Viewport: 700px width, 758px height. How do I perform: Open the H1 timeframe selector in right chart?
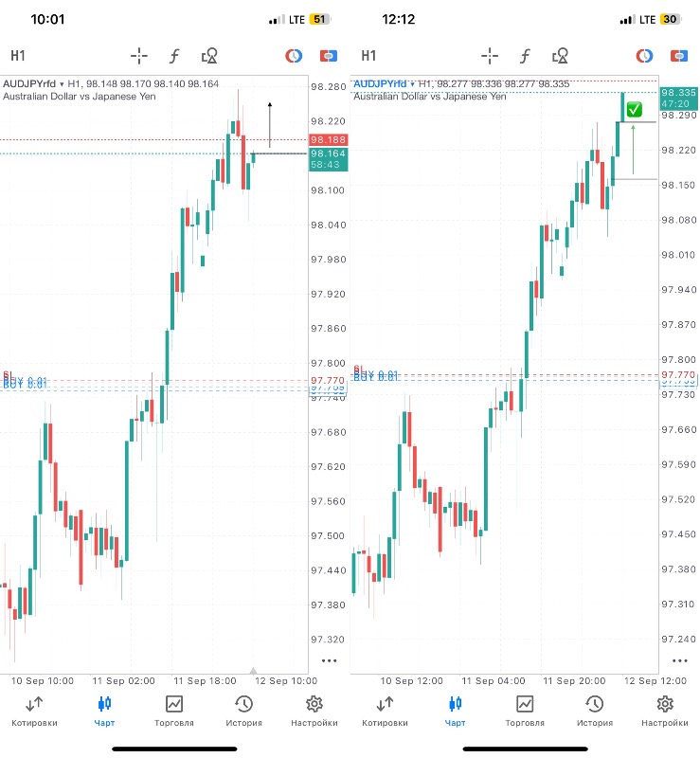[x=368, y=56]
